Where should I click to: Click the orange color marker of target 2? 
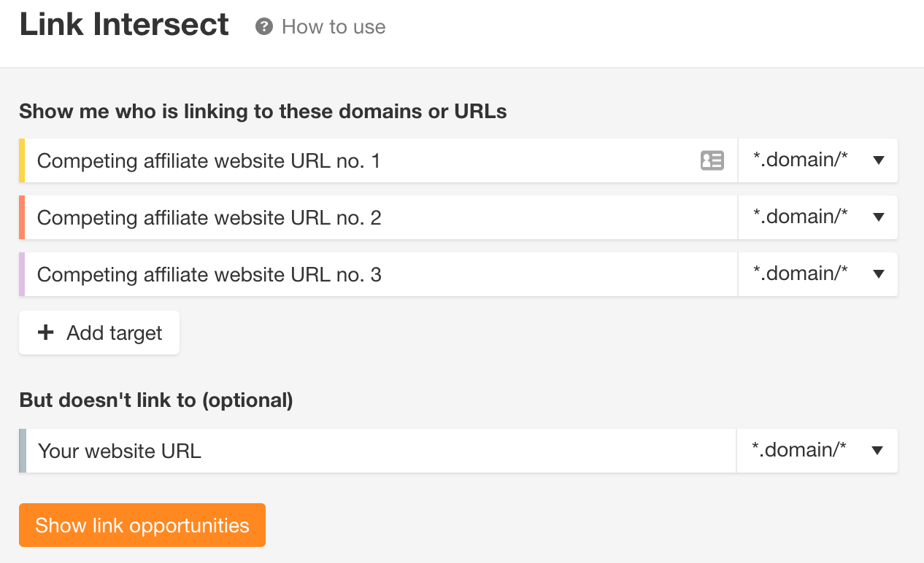[x=22, y=217]
